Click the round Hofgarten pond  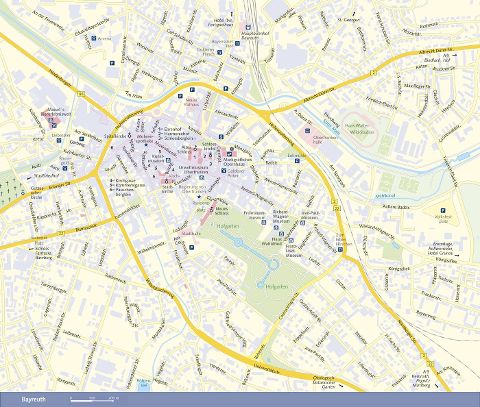(x=260, y=285)
